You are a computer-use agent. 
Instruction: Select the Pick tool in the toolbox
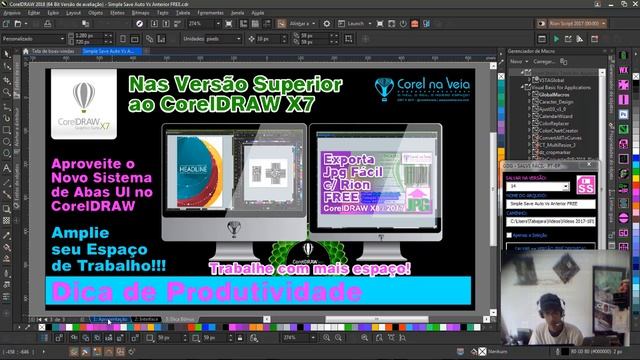[x=7, y=54]
